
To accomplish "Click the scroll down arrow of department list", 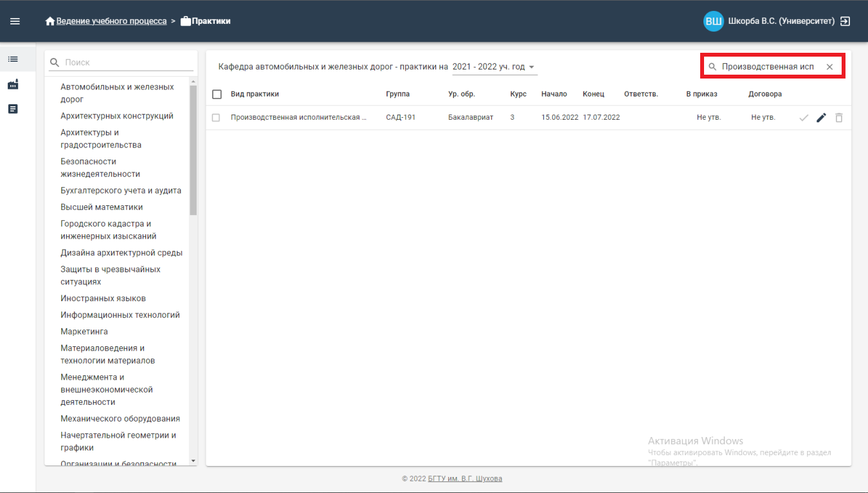I will 194,461.
